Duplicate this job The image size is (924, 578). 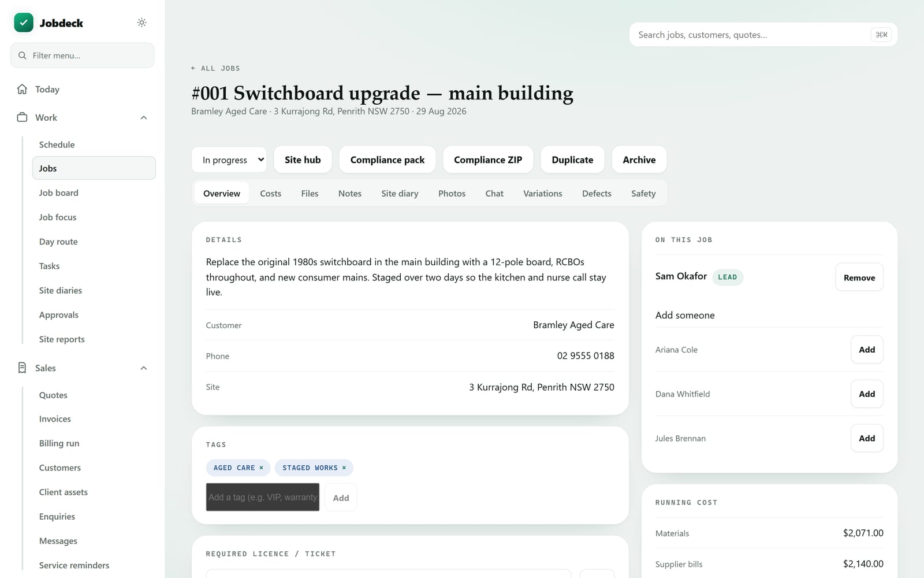[572, 160]
